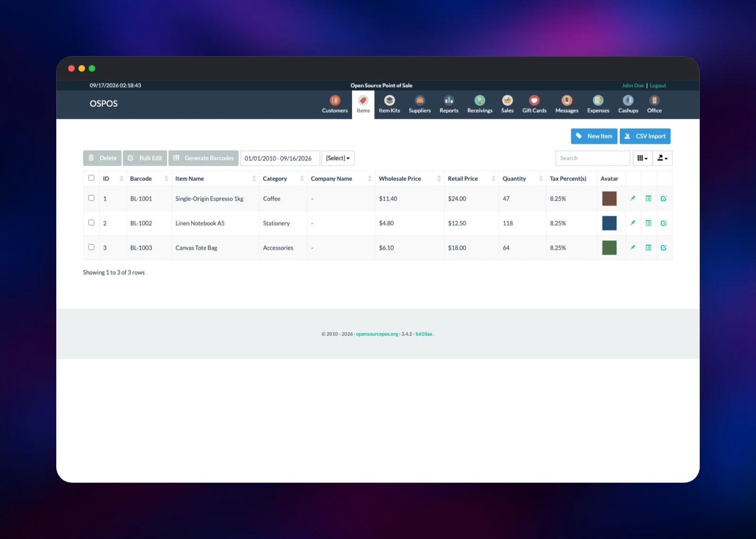Sort table by Company Name column
756x539 pixels.
tap(341, 179)
